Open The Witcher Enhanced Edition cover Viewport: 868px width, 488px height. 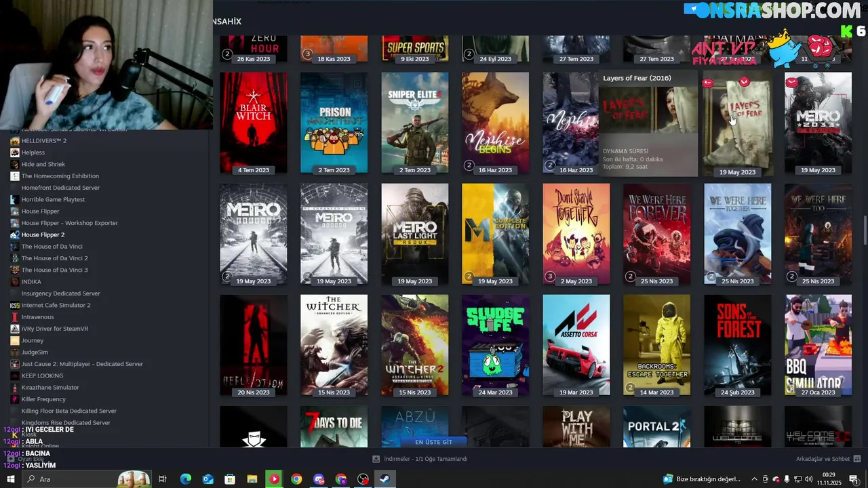[334, 345]
